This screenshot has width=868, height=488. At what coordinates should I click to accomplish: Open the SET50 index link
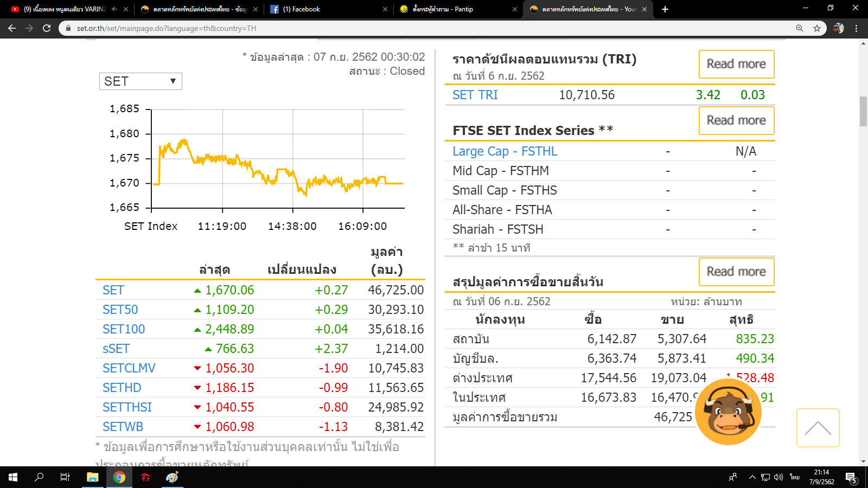[x=120, y=310]
